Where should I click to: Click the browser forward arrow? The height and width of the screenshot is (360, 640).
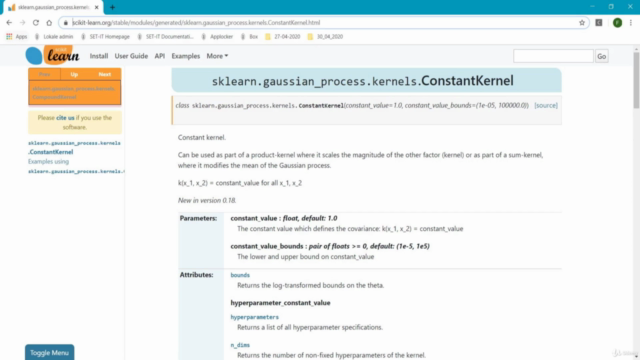[22, 23]
